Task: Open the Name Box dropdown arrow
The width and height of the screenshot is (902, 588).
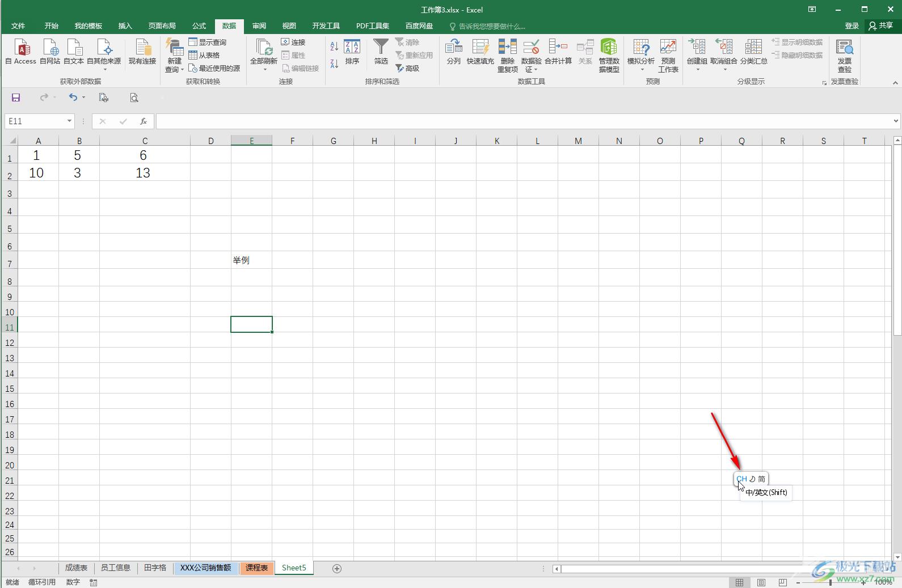Action: pyautogui.click(x=69, y=121)
